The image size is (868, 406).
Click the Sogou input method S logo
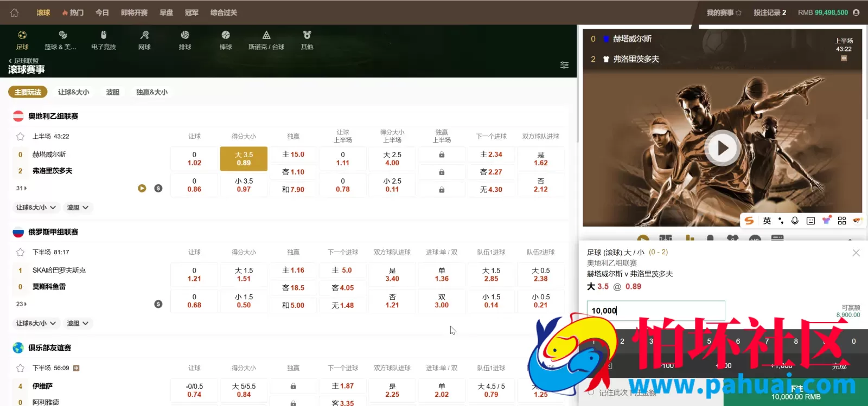[749, 221]
